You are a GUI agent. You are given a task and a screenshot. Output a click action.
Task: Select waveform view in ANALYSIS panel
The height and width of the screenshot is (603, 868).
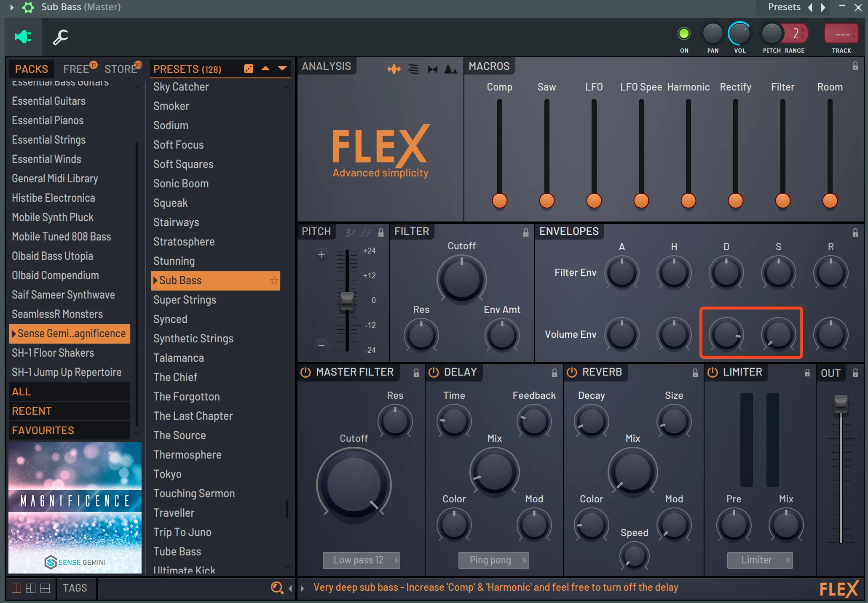coord(394,69)
